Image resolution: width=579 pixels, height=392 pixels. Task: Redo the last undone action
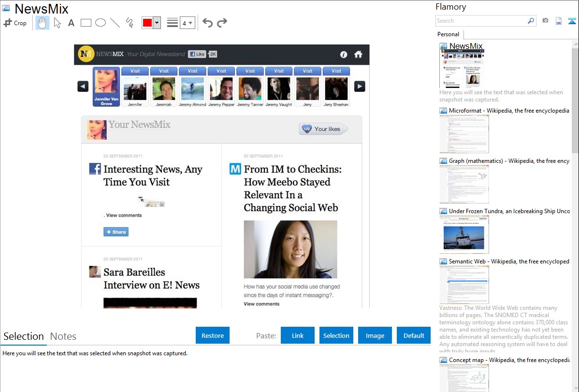[x=222, y=23]
